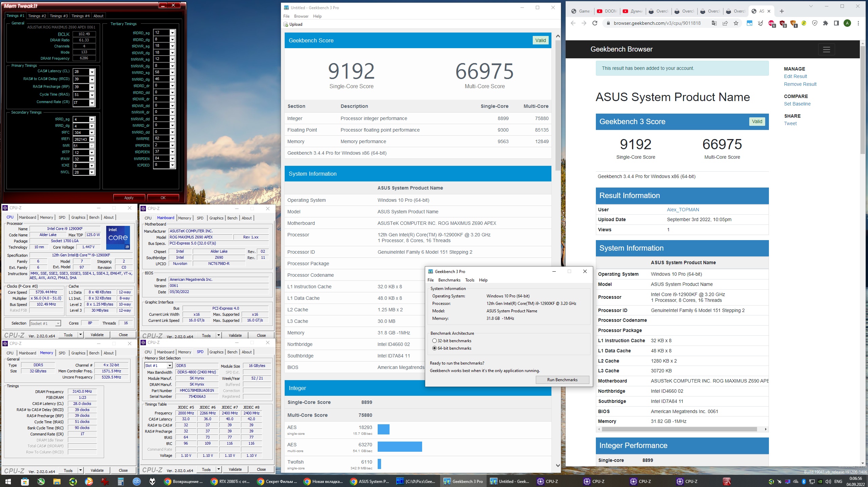Click OK button in MemTweakIt
Screen dimensions: 868x487
click(x=163, y=198)
